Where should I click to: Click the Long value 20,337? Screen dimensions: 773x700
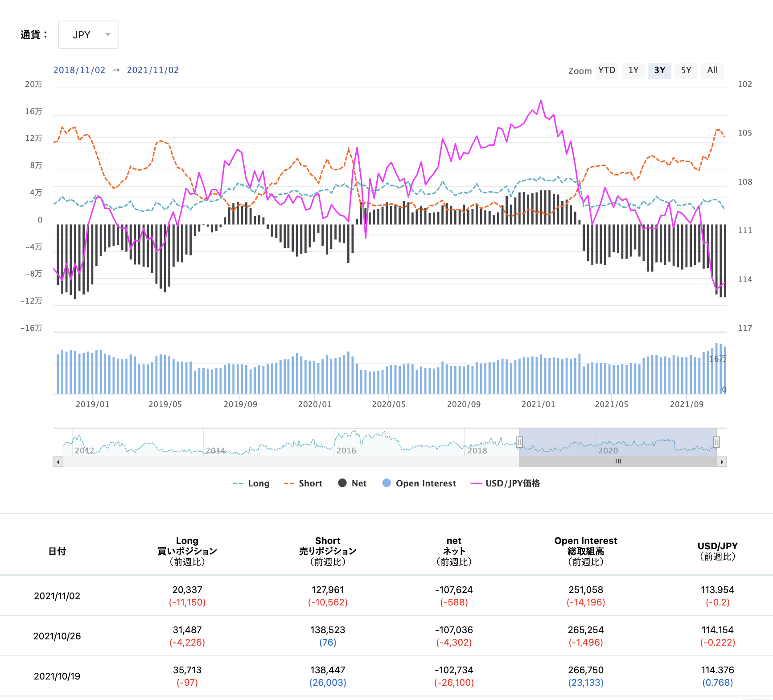[x=187, y=590]
